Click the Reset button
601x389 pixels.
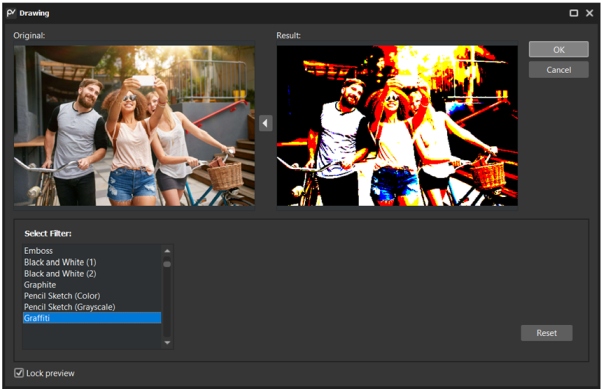tap(547, 333)
